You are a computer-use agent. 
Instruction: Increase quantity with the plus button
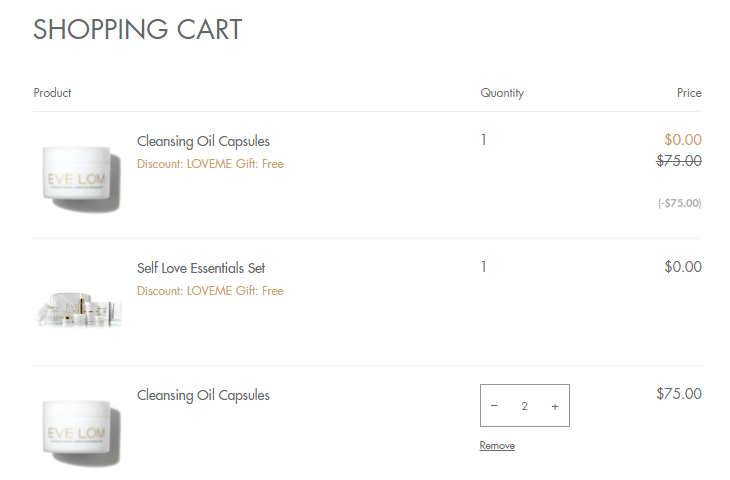pos(555,406)
